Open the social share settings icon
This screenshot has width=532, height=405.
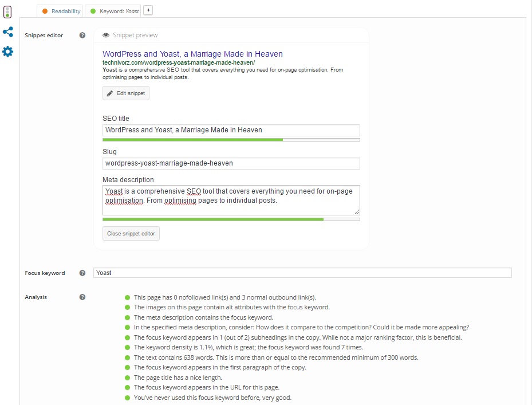pos(7,32)
